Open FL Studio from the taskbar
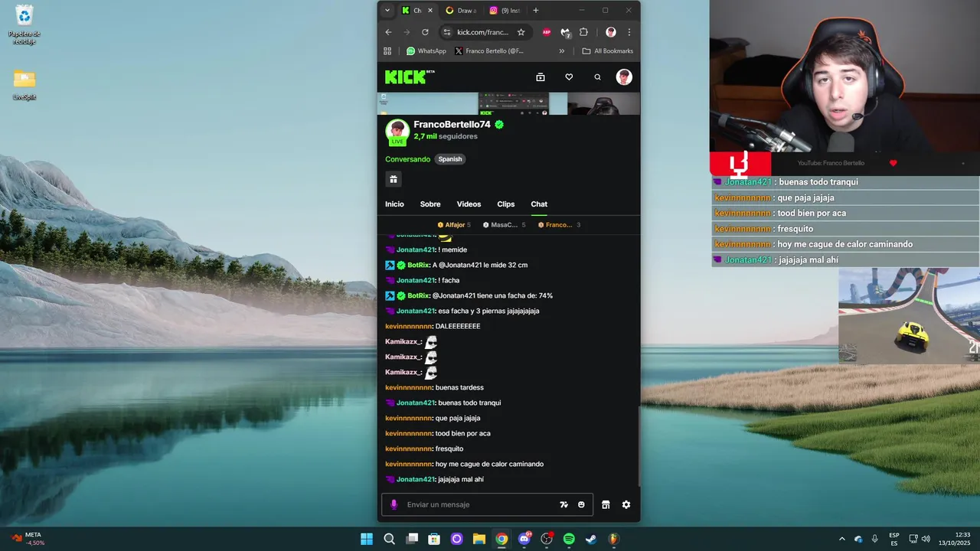The height and width of the screenshot is (551, 980). click(613, 539)
